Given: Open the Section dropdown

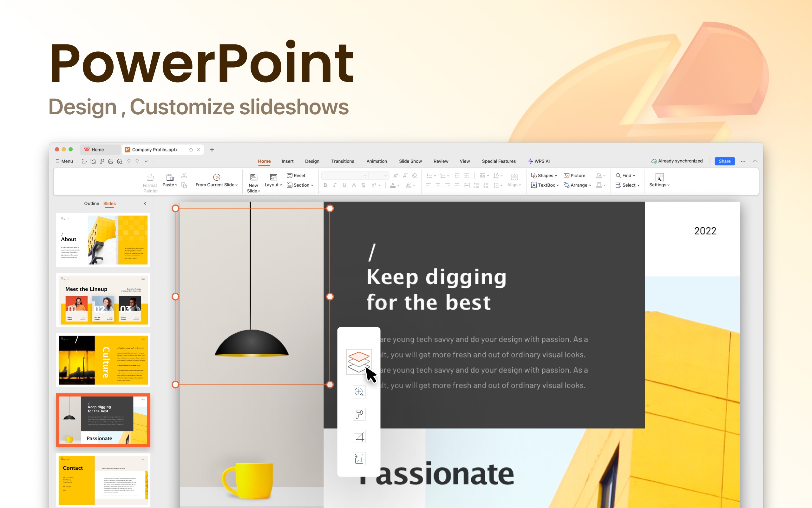Looking at the screenshot, I should coord(300,185).
